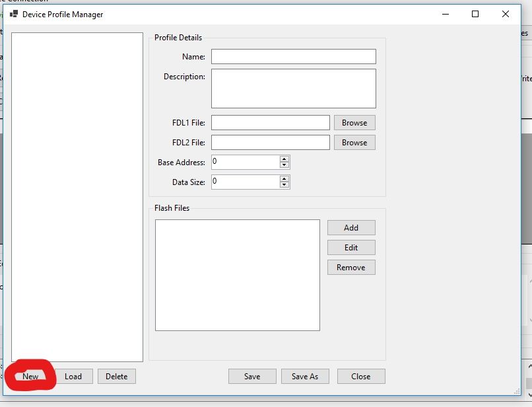
Task: Delete the selected profile
Action: point(117,377)
